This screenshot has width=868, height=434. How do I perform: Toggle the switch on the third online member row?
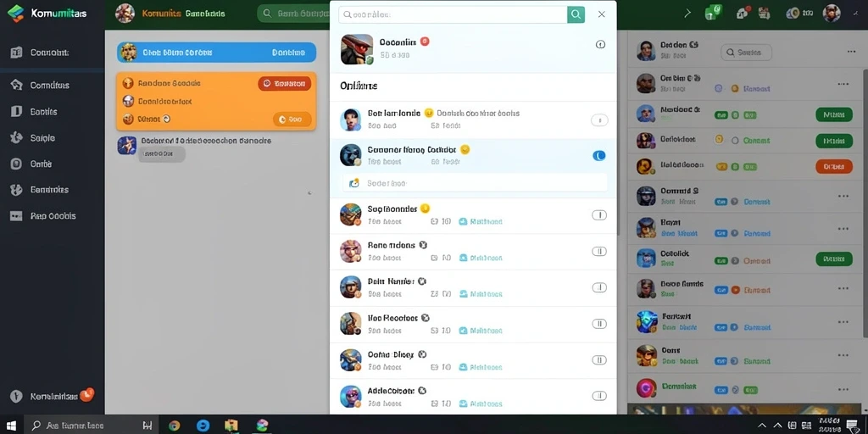(x=599, y=215)
